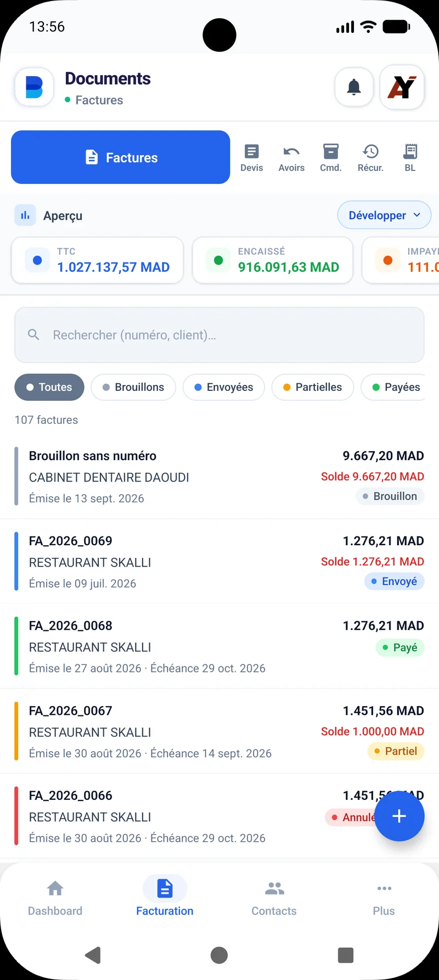
Task: Filter by Partielles
Action: [313, 387]
